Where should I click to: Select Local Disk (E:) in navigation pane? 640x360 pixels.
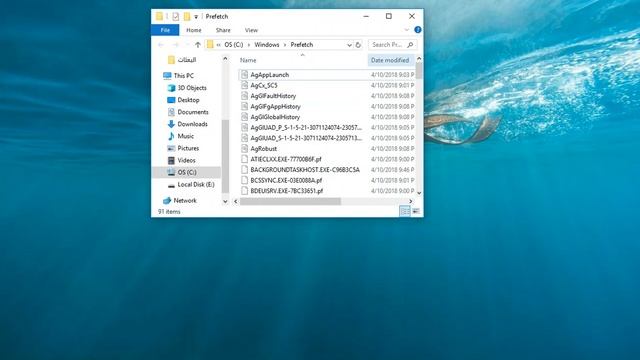click(x=191, y=184)
